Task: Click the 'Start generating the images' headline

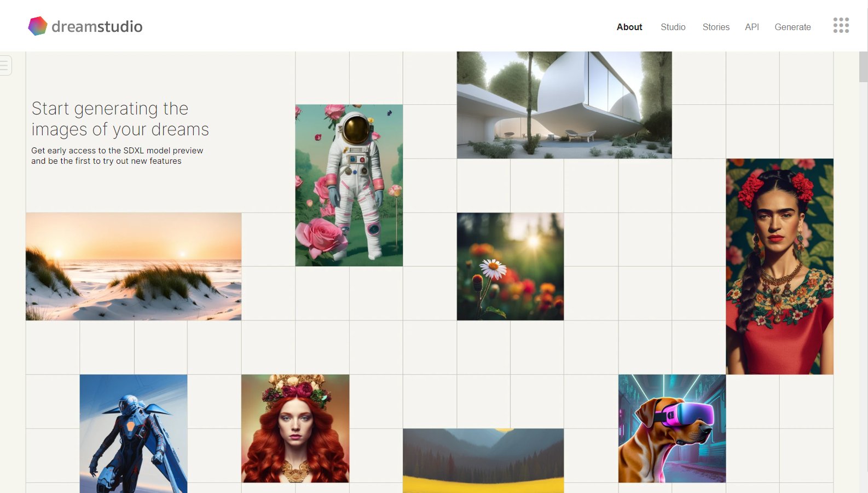Action: 120,119
